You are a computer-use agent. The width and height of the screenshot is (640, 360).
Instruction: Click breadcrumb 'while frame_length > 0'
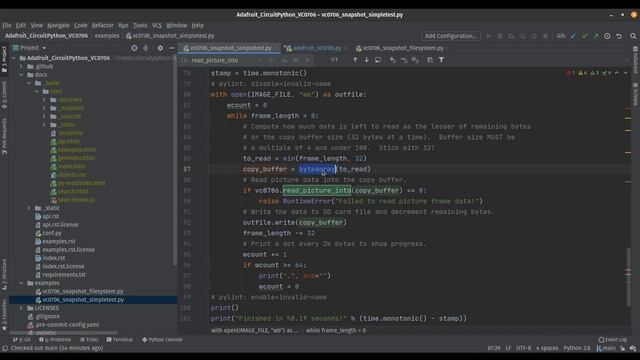336,331
